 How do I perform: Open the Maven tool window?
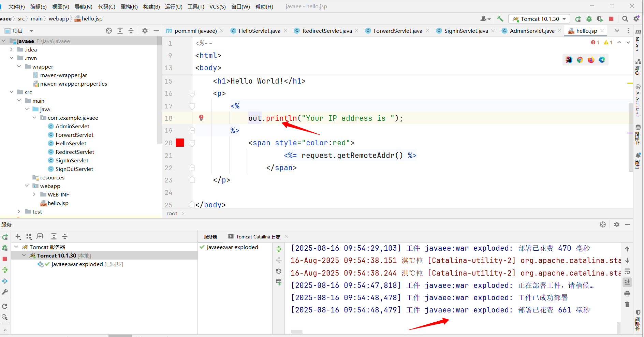coord(638,40)
